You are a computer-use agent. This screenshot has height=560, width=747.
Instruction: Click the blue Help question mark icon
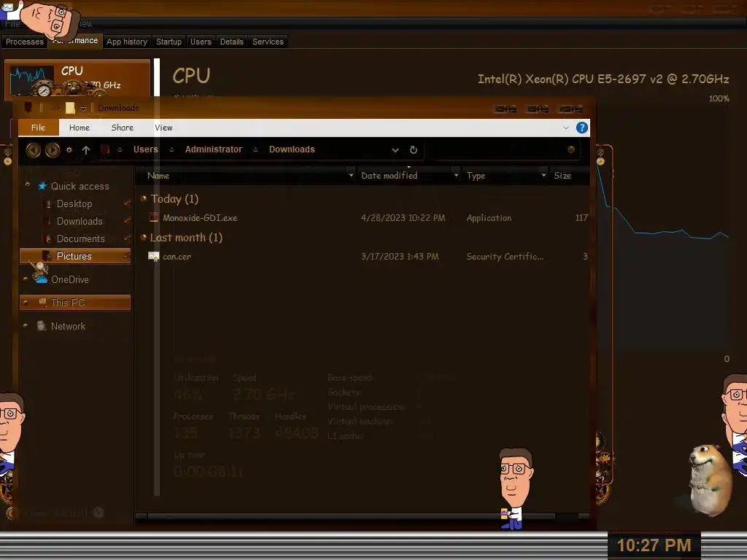coord(581,128)
